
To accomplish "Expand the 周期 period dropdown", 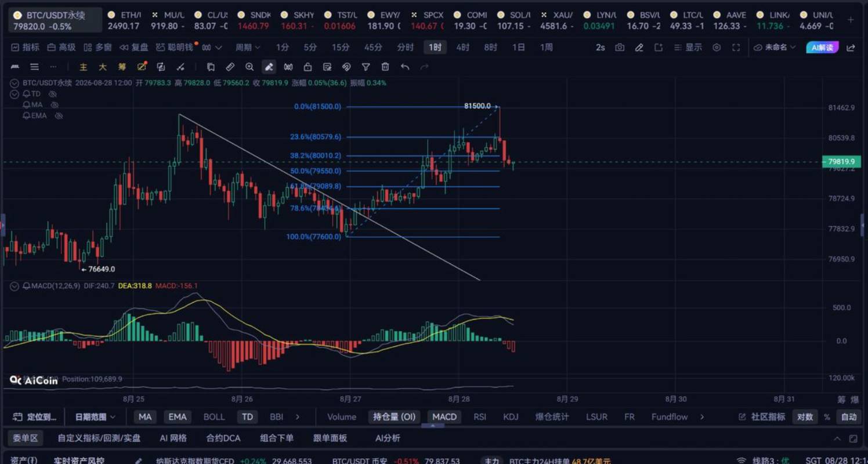I will tap(248, 48).
